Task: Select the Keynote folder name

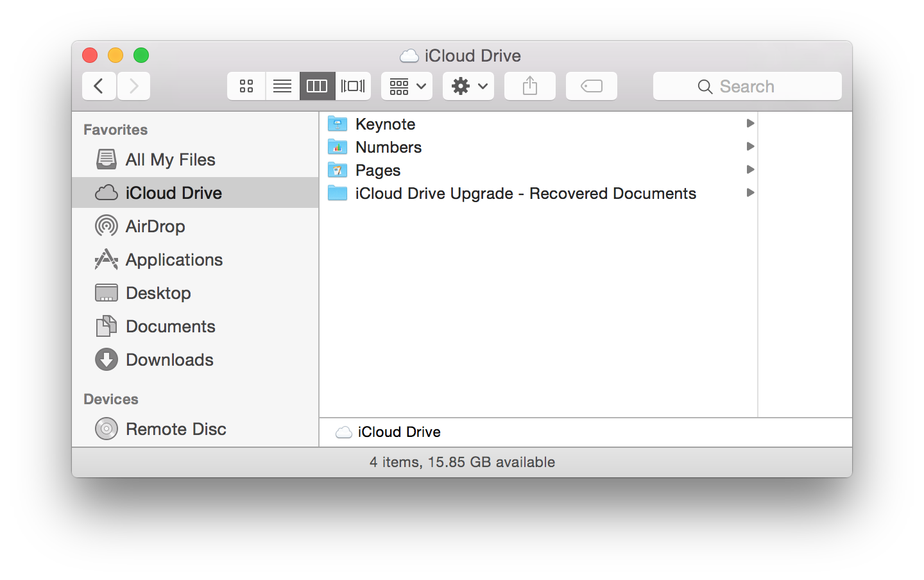Action: click(386, 124)
